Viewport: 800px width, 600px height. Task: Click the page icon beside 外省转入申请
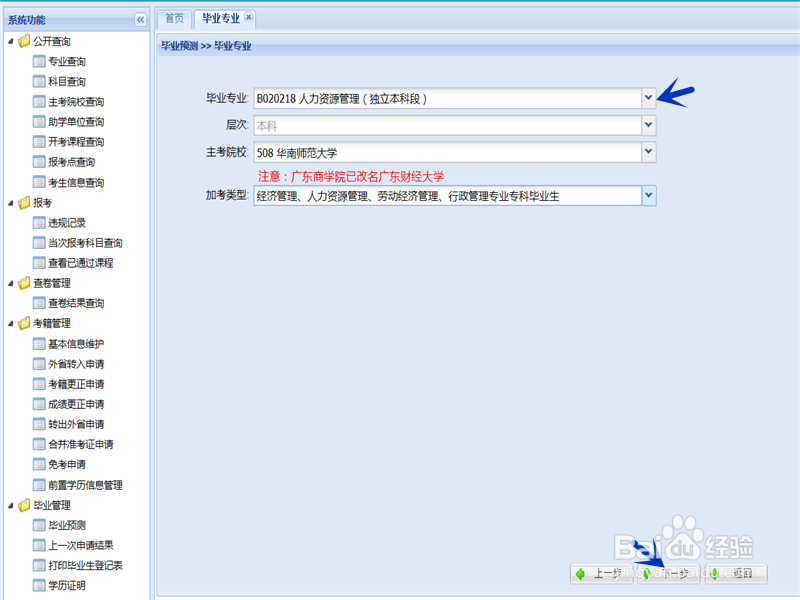click(x=39, y=364)
